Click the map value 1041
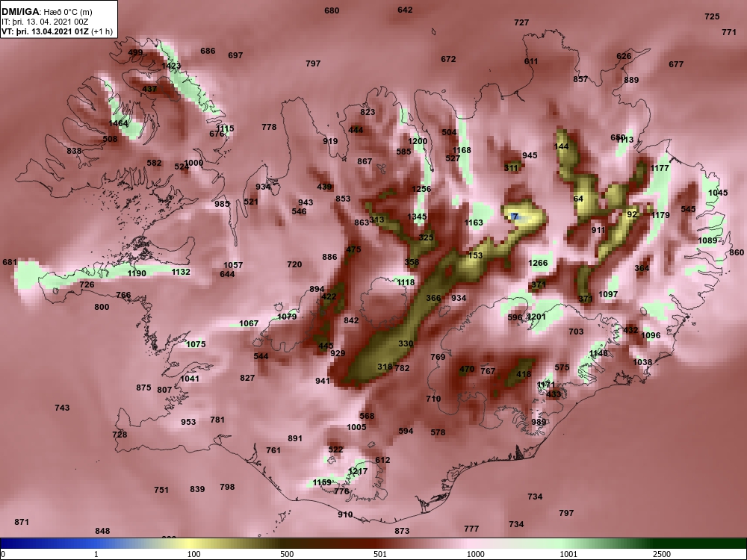The height and width of the screenshot is (560, 747). click(190, 379)
